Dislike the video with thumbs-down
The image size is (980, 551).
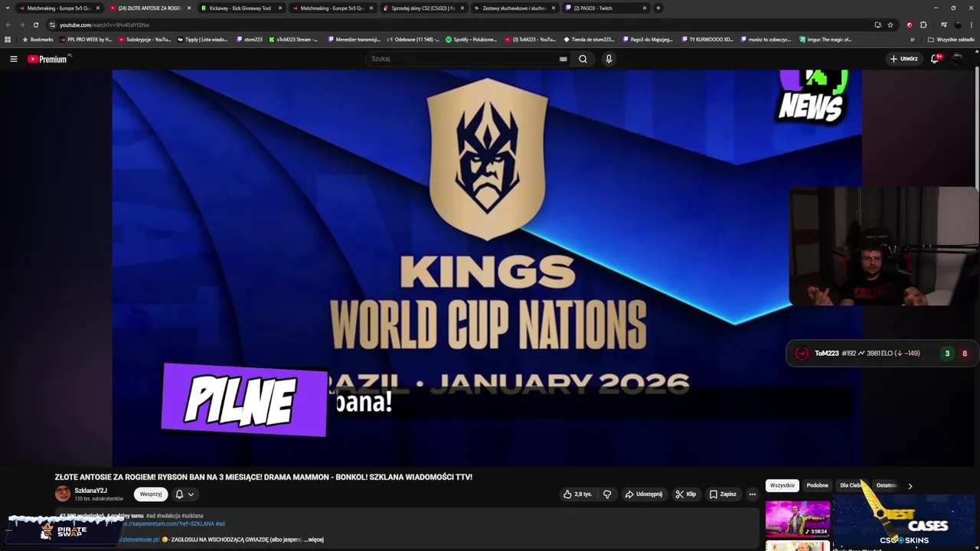coord(607,494)
